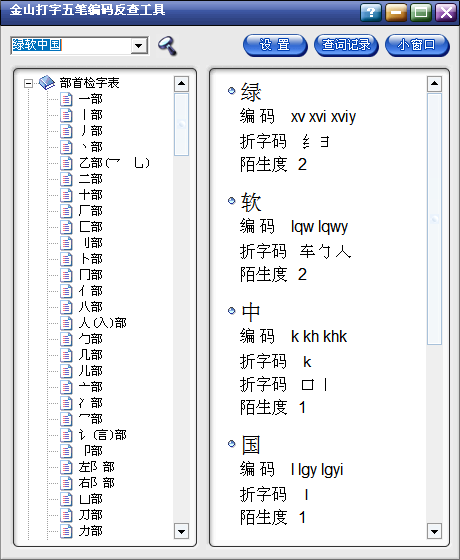Select 刀部 in the radical tree

(x=91, y=515)
